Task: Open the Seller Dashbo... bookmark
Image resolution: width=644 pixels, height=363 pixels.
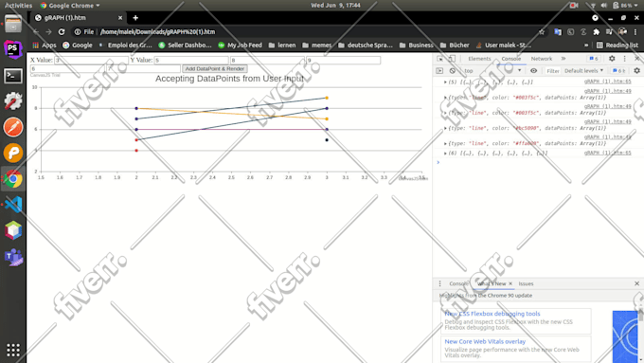Action: [x=185, y=45]
